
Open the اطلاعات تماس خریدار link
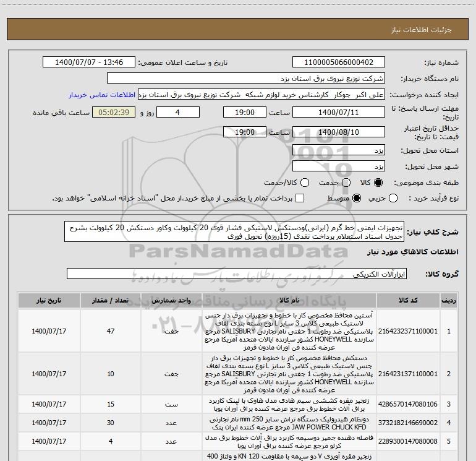[102, 95]
